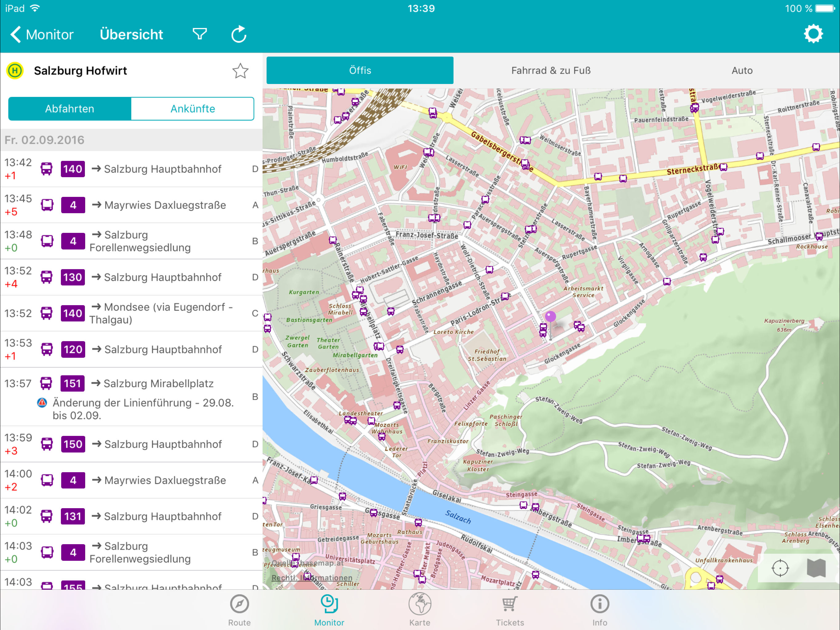Viewport: 840px width, 630px height.
Task: Open the 13:42 line 140 Hauptbahnhof departure
Action: point(131,169)
